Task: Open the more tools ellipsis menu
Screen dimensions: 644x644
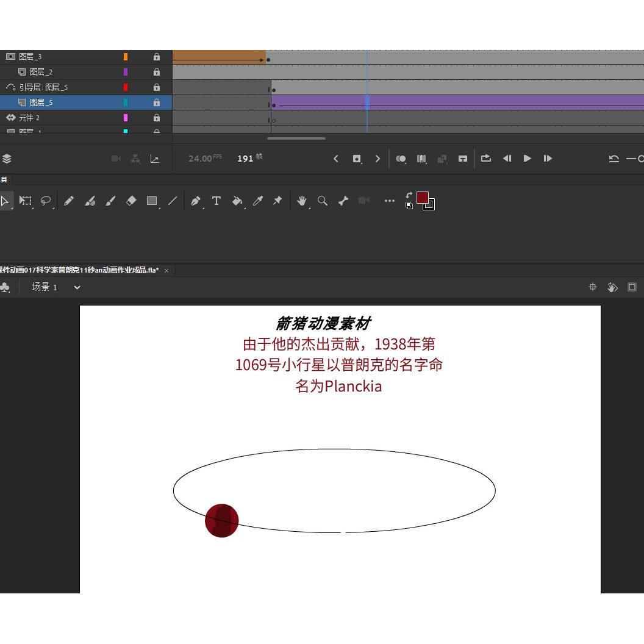Action: (x=389, y=201)
